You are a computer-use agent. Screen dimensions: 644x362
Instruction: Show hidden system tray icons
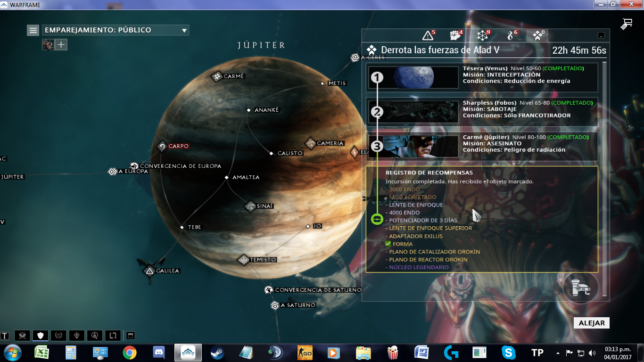558,353
